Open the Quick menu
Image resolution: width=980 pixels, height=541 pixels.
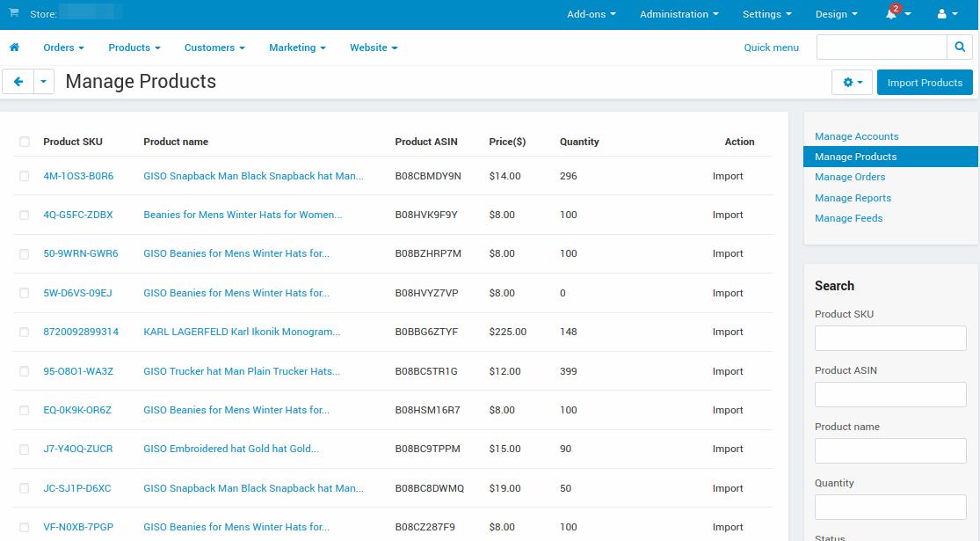point(771,48)
